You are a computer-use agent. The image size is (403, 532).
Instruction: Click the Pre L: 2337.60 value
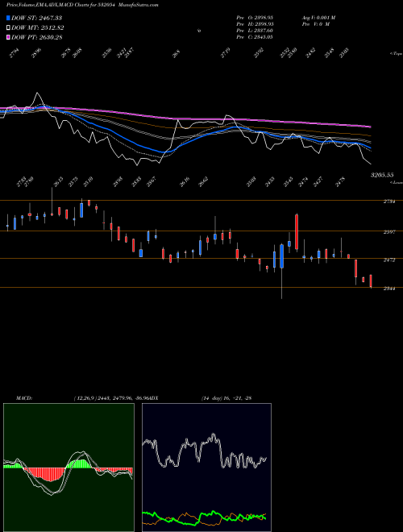click(255, 31)
